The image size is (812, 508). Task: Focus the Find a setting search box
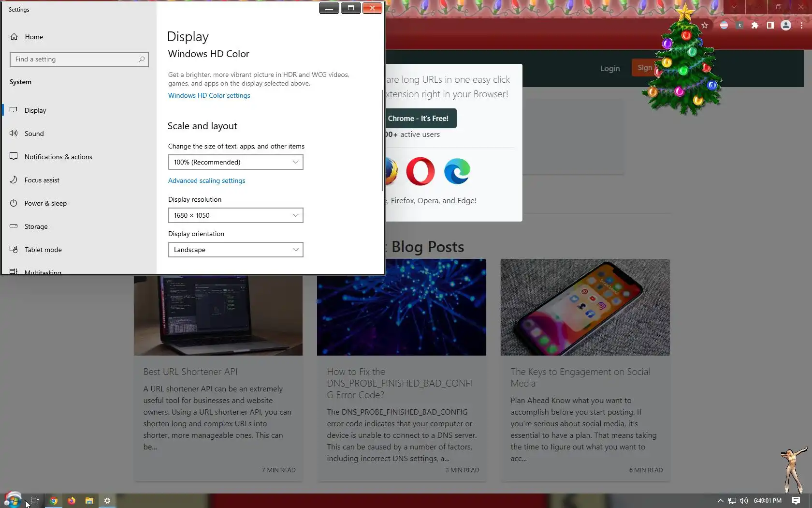[79, 60]
